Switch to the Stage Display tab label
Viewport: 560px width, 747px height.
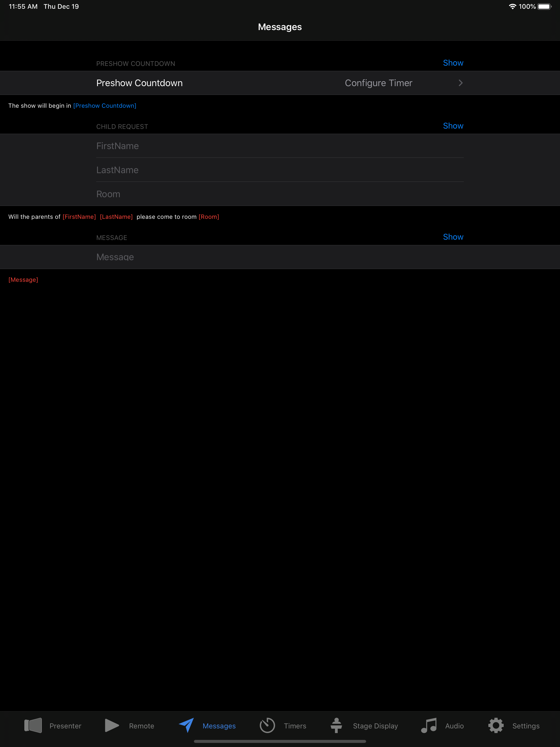click(x=375, y=726)
